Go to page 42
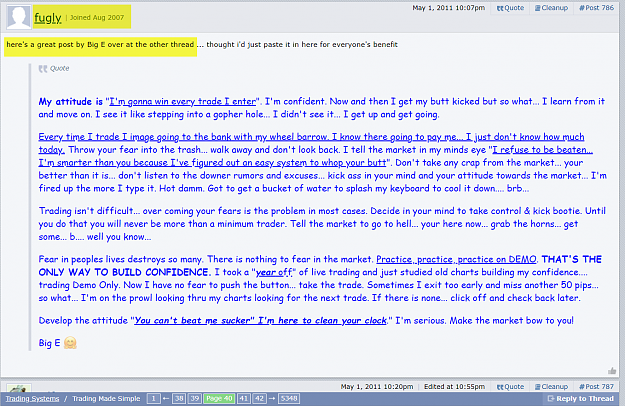 pyautogui.click(x=259, y=398)
